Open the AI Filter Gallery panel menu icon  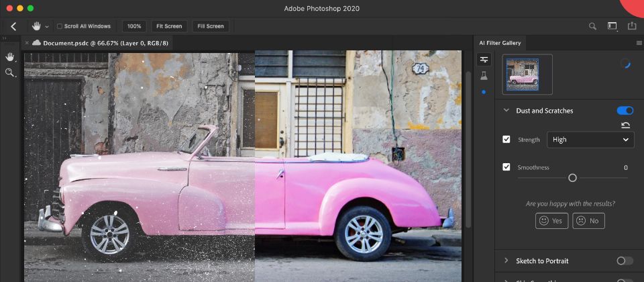pyautogui.click(x=639, y=43)
